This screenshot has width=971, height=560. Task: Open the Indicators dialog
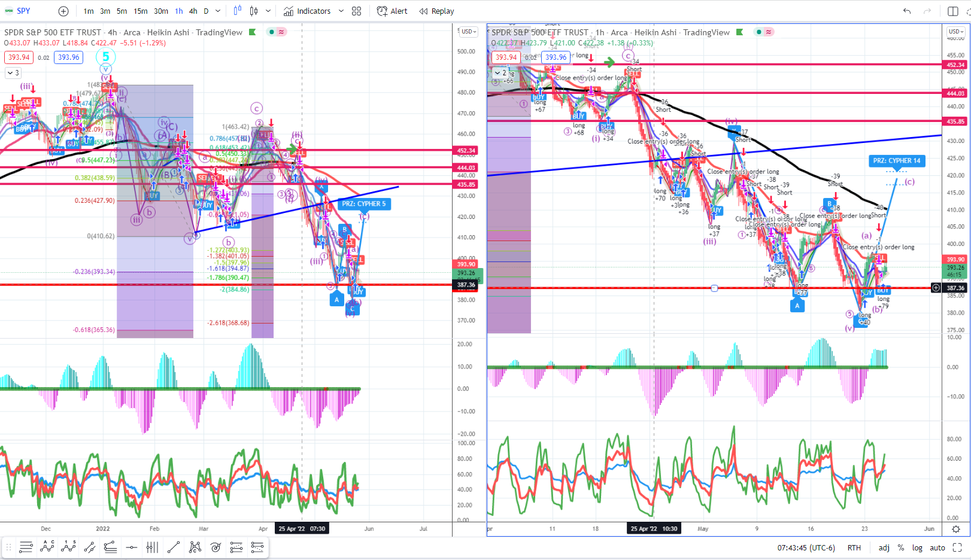tap(307, 11)
